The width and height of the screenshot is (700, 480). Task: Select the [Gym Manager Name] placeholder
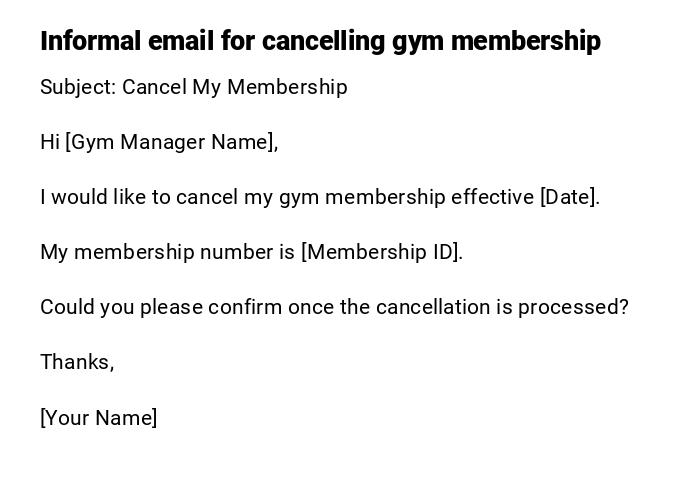(171, 142)
